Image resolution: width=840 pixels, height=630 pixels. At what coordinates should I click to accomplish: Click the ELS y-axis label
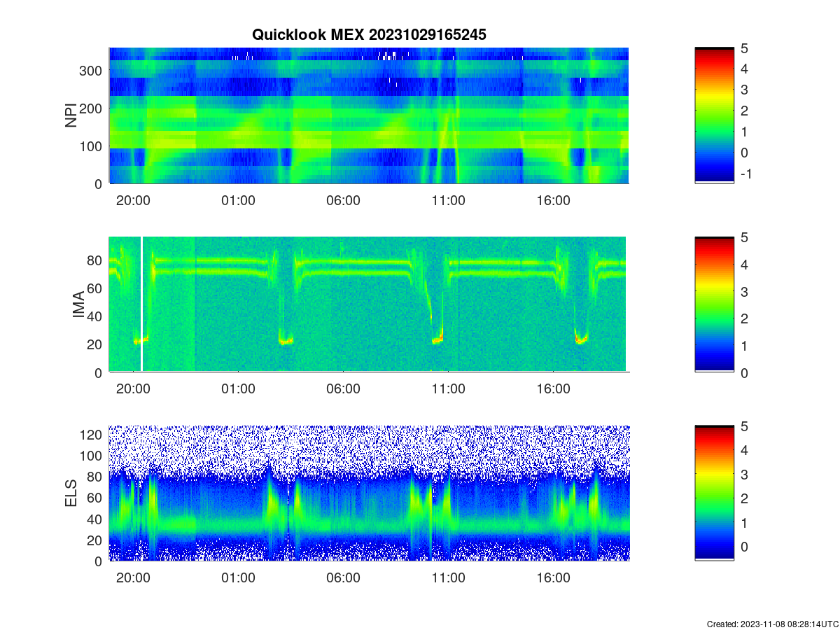[x=71, y=493]
